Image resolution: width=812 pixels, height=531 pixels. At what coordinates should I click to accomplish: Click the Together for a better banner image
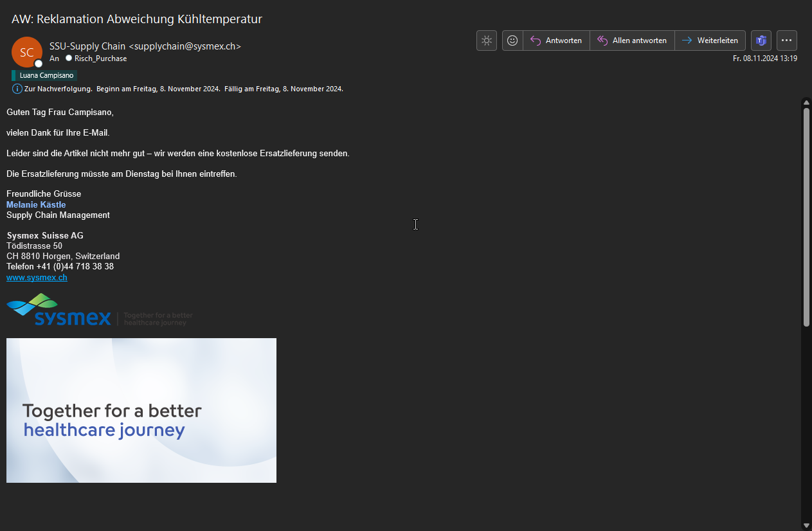coord(141,410)
